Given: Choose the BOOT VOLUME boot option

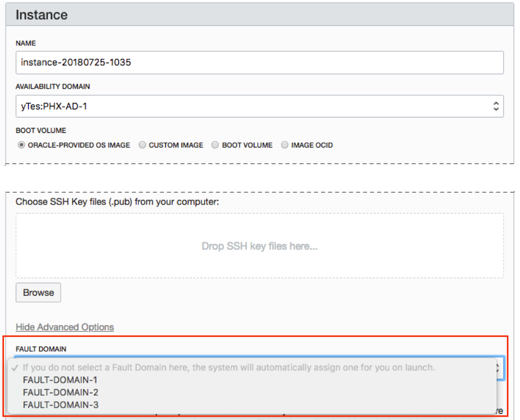Looking at the screenshot, I should tap(215, 145).
